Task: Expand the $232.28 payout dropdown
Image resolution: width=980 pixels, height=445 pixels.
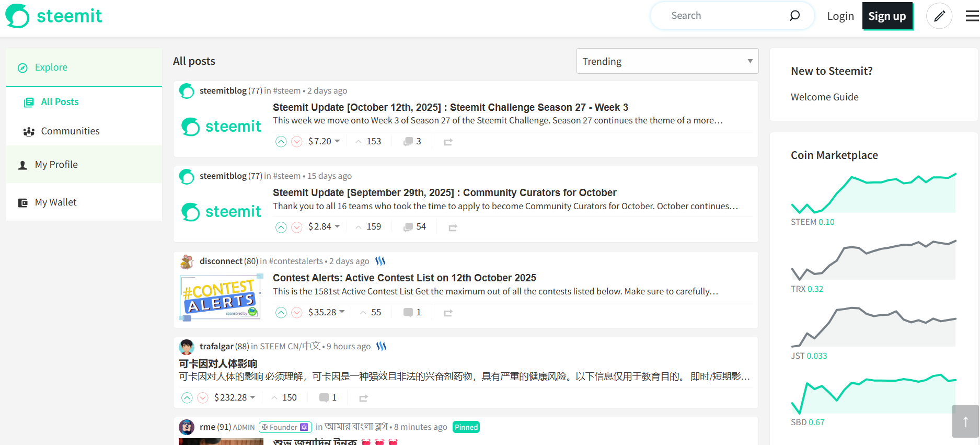Action: (x=235, y=397)
